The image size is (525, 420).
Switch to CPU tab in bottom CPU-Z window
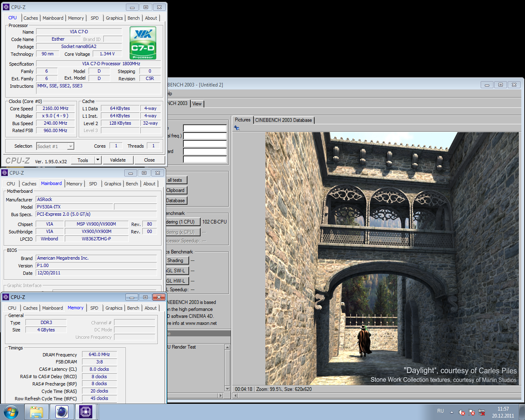pos(12,308)
